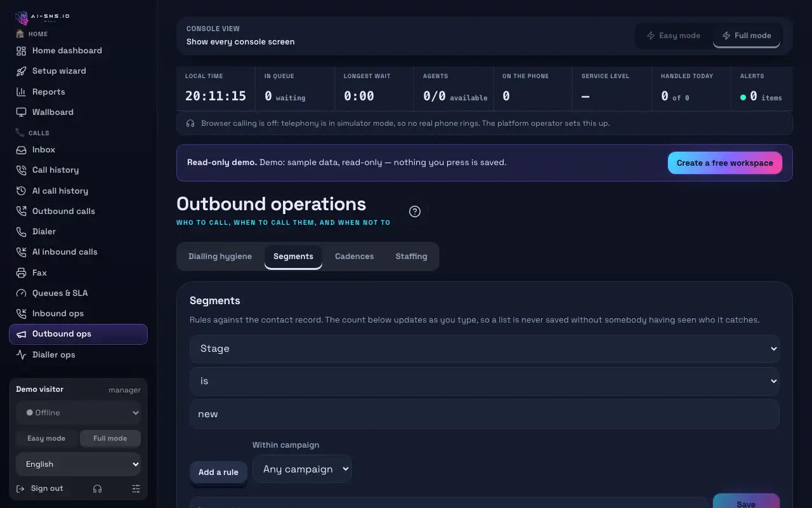Expand the Stage field dropdown

click(485, 349)
